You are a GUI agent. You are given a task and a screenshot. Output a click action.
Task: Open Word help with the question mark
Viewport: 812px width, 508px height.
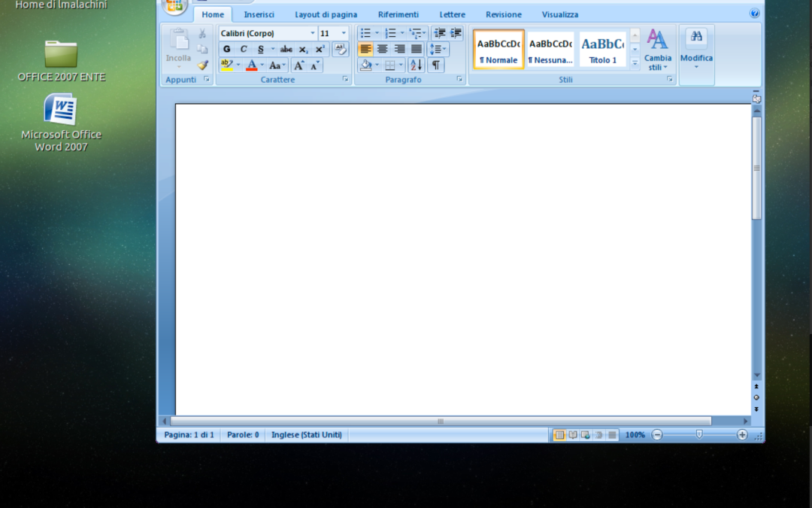[x=755, y=14]
